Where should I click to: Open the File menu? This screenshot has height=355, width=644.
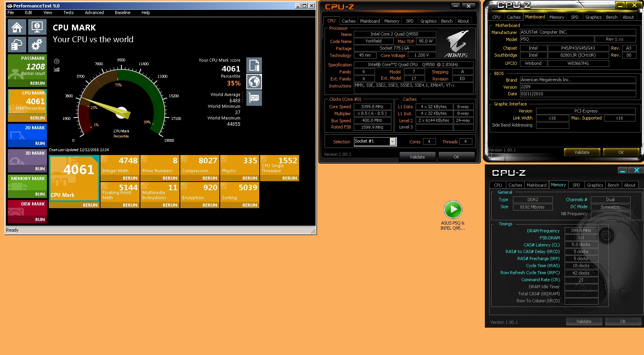[x=11, y=12]
